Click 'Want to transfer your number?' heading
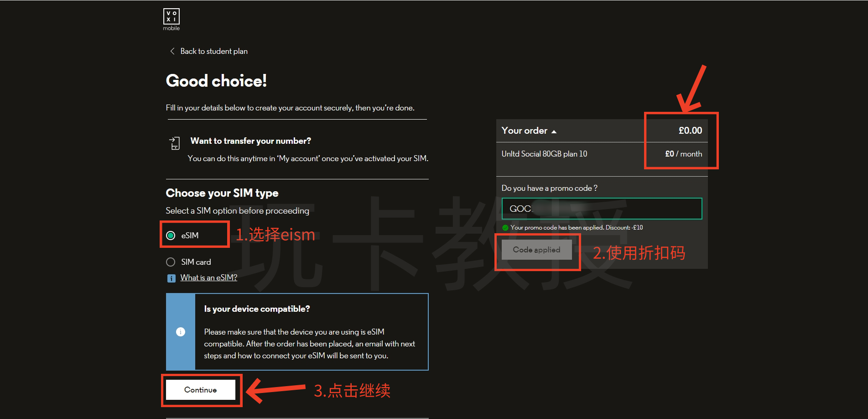 coord(250,141)
